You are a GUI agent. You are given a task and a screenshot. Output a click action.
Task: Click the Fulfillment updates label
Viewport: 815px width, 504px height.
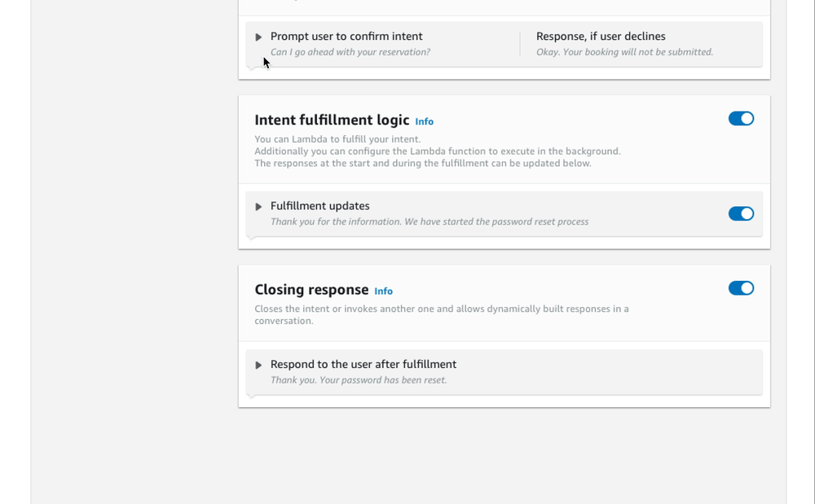click(x=319, y=206)
